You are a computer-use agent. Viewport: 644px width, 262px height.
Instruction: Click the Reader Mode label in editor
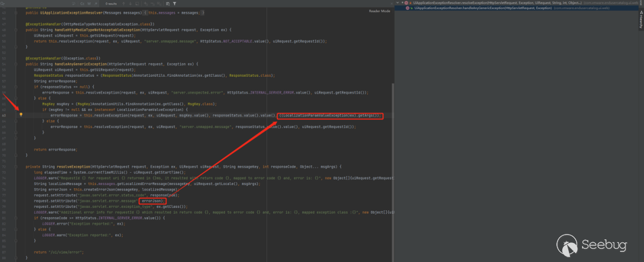(x=379, y=11)
